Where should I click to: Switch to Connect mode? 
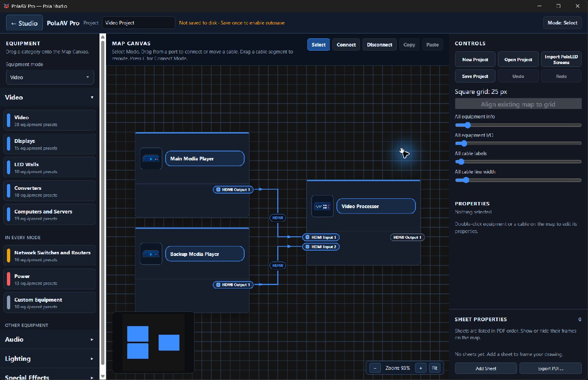346,45
